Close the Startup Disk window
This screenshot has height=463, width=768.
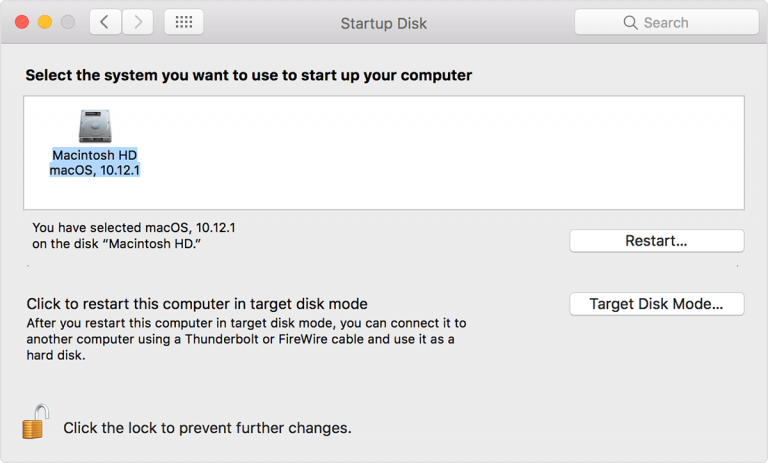click(22, 22)
